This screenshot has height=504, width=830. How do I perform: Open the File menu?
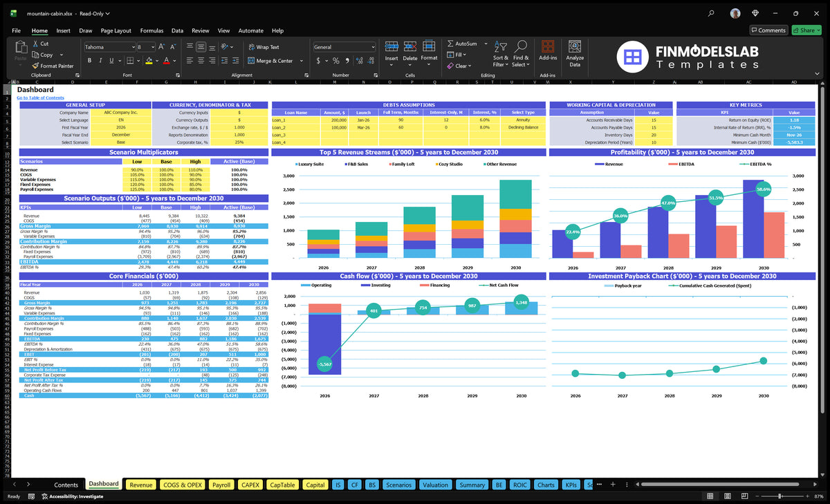(x=16, y=30)
